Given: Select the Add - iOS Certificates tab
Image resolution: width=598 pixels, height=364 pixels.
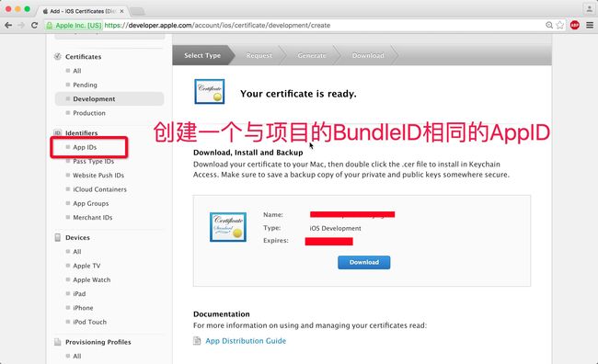Looking at the screenshot, I should pyautogui.click(x=82, y=11).
